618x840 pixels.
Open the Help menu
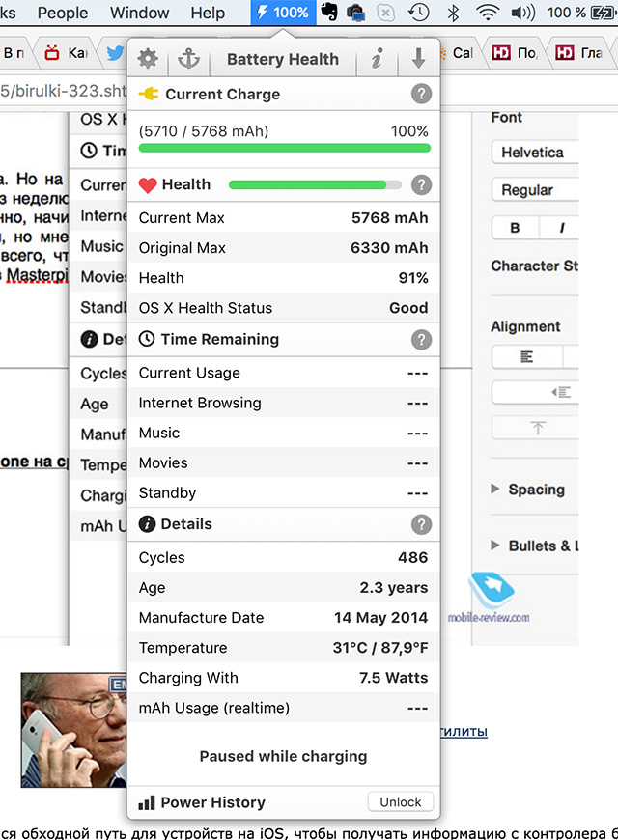pyautogui.click(x=208, y=13)
